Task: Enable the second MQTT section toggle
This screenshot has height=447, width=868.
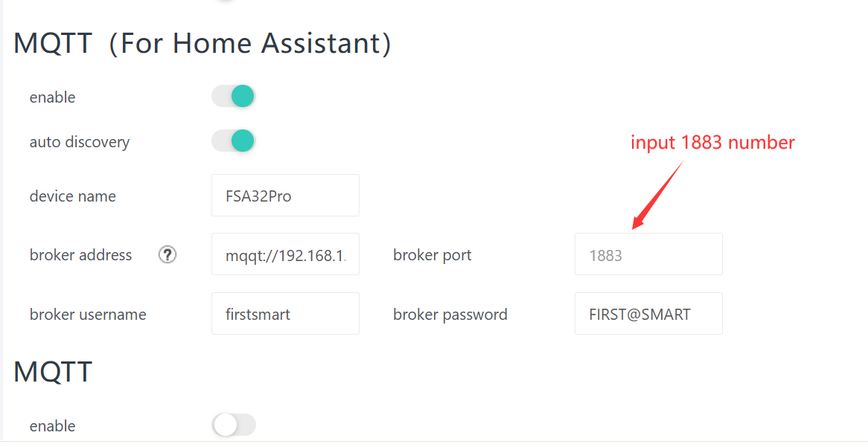Action: point(234,425)
